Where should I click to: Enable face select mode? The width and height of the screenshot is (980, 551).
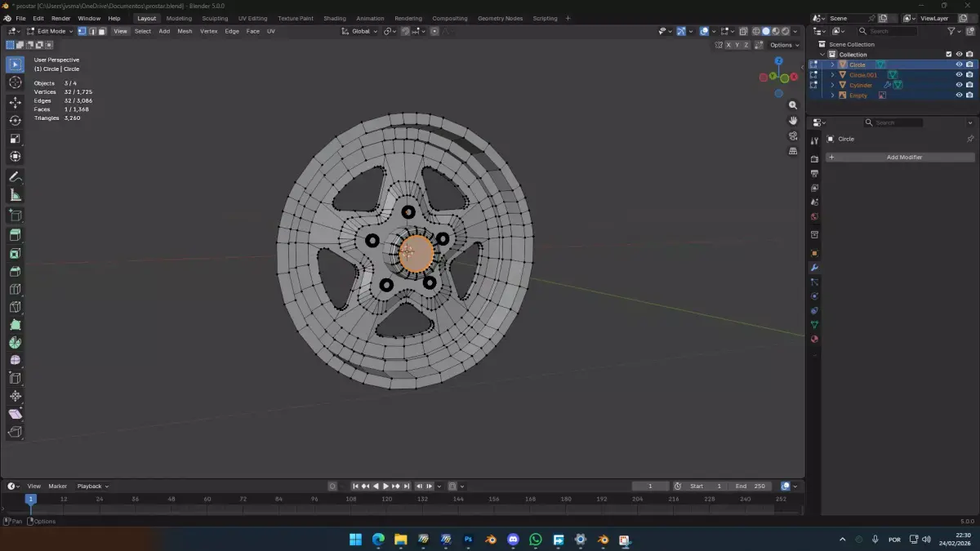pos(101,31)
